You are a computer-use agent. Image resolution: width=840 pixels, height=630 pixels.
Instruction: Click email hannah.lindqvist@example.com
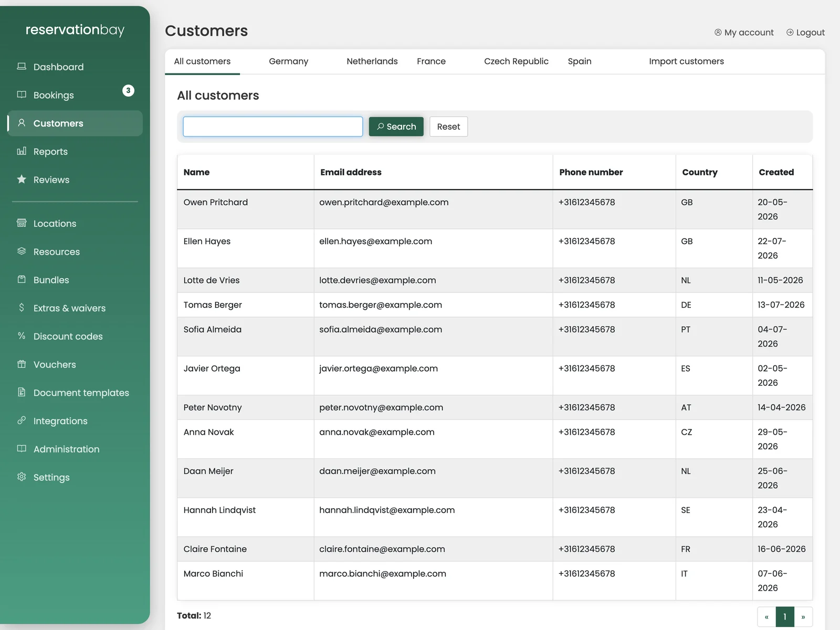387,510
